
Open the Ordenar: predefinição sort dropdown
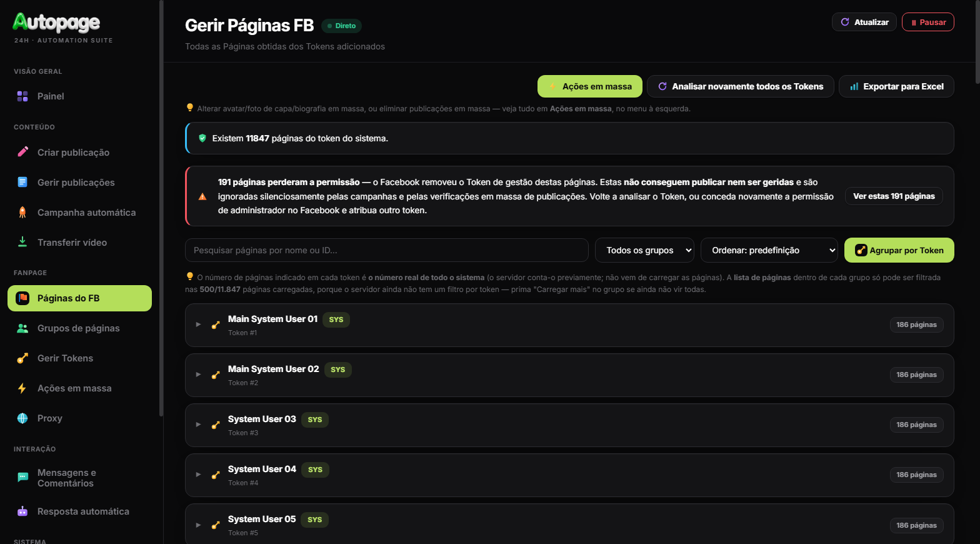click(769, 250)
